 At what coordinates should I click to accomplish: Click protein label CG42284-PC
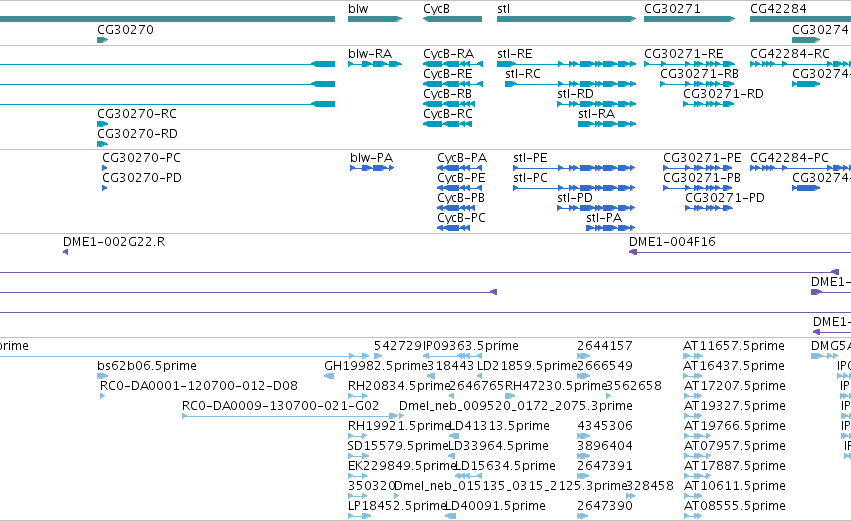coord(790,158)
